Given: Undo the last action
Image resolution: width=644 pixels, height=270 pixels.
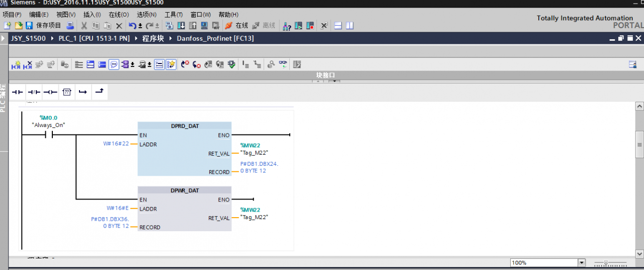Looking at the screenshot, I should click(132, 25).
